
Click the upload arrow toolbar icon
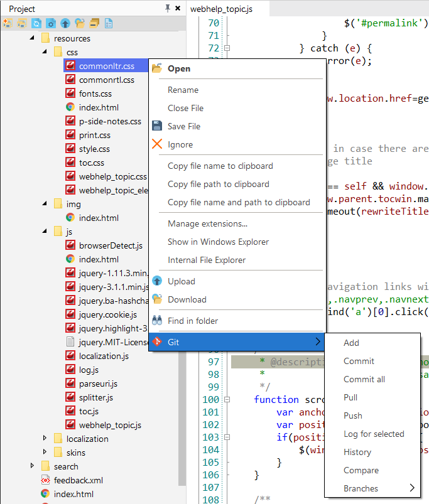65,23
